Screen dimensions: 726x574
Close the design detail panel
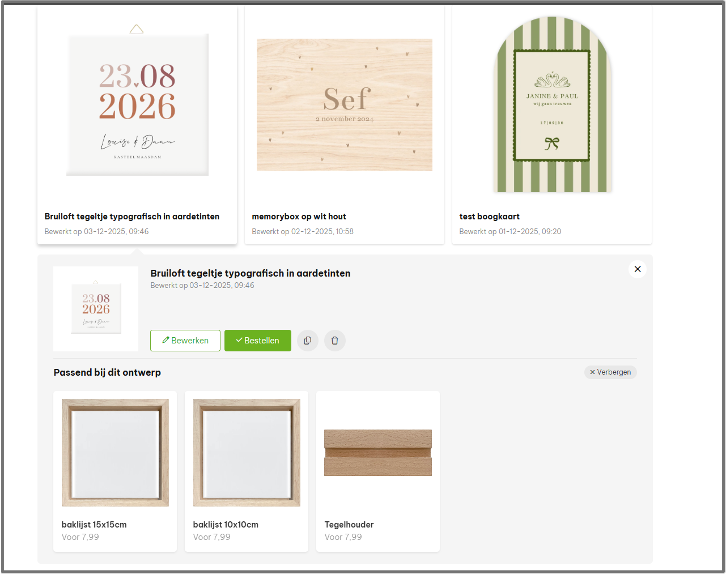click(x=637, y=269)
